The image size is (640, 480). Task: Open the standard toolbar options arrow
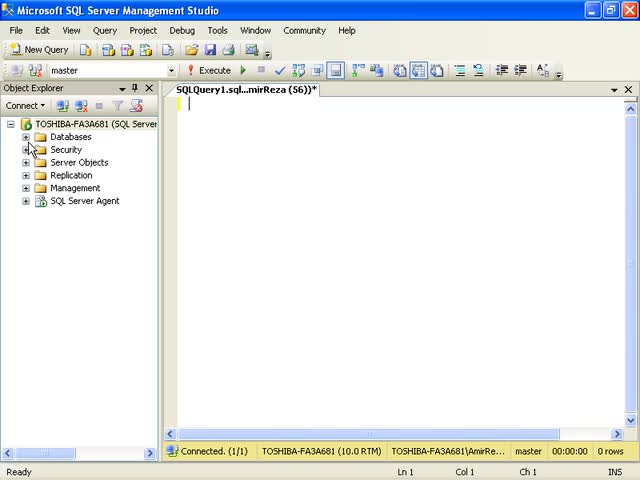268,53
